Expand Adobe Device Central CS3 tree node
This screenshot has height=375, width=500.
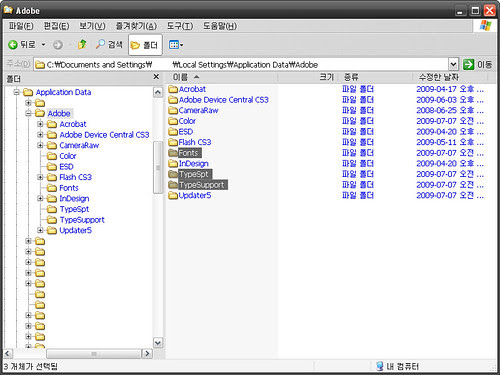pyautogui.click(x=40, y=135)
